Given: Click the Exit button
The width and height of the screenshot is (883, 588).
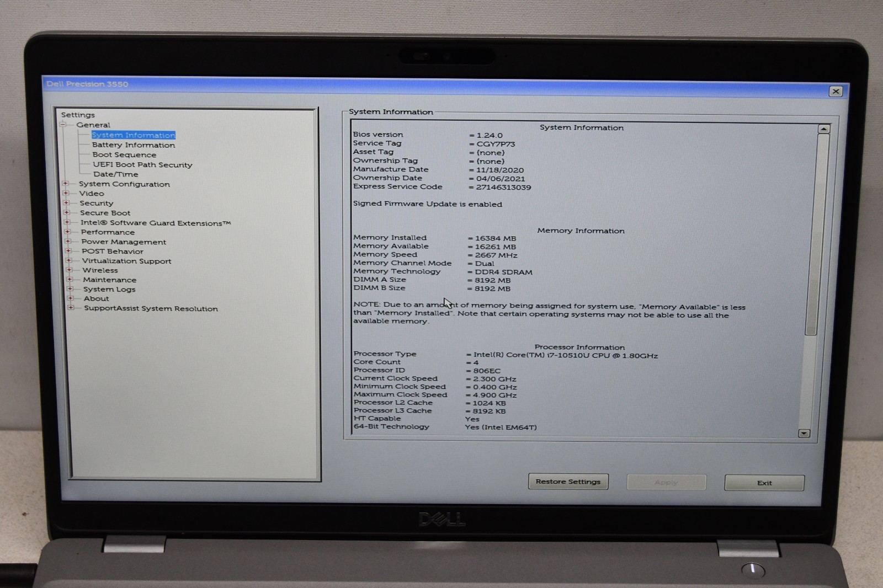Looking at the screenshot, I should click(x=764, y=483).
